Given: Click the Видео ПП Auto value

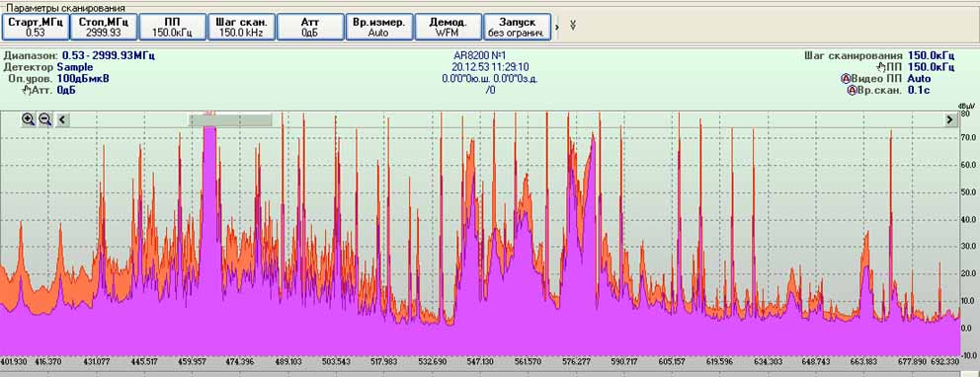Looking at the screenshot, I should (919, 79).
